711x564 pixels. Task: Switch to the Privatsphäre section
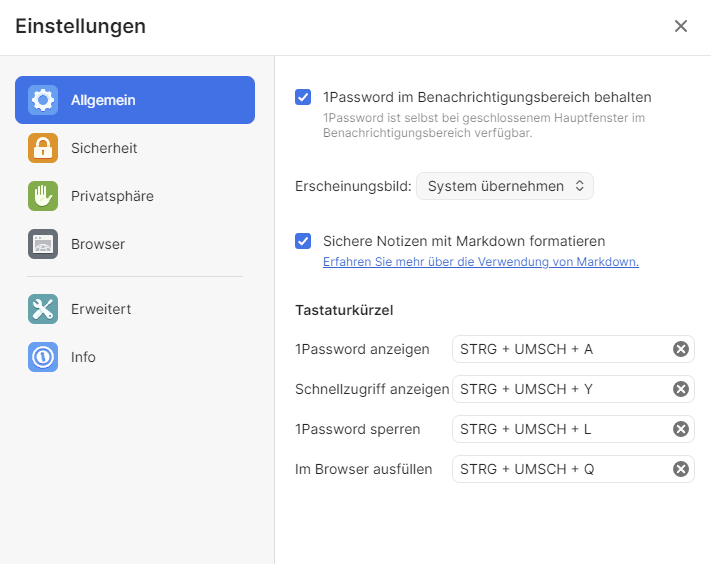coord(112,196)
